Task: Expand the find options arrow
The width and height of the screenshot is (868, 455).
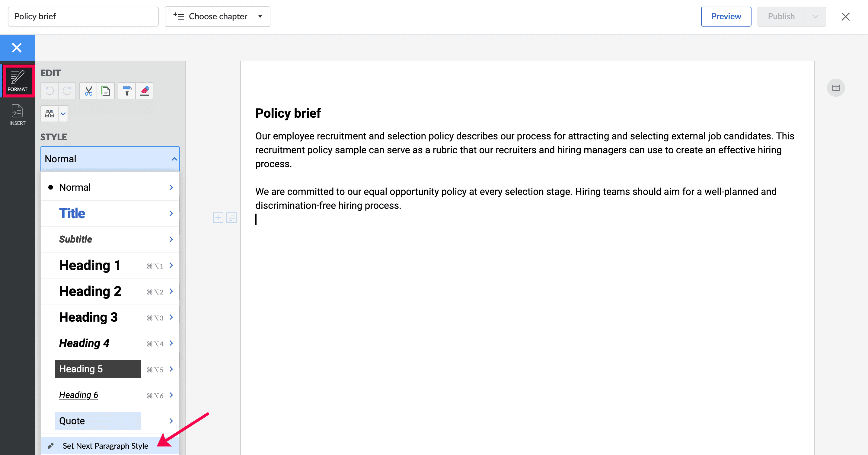Action: [63, 114]
